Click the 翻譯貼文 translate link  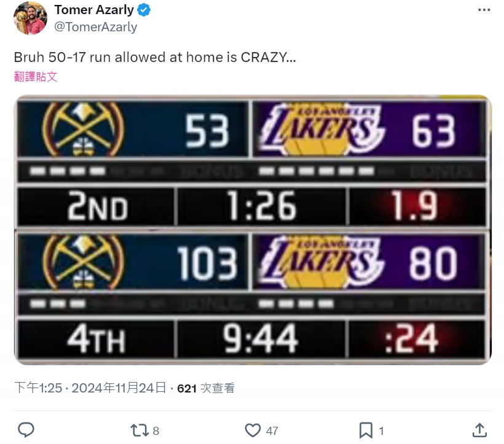(36, 77)
